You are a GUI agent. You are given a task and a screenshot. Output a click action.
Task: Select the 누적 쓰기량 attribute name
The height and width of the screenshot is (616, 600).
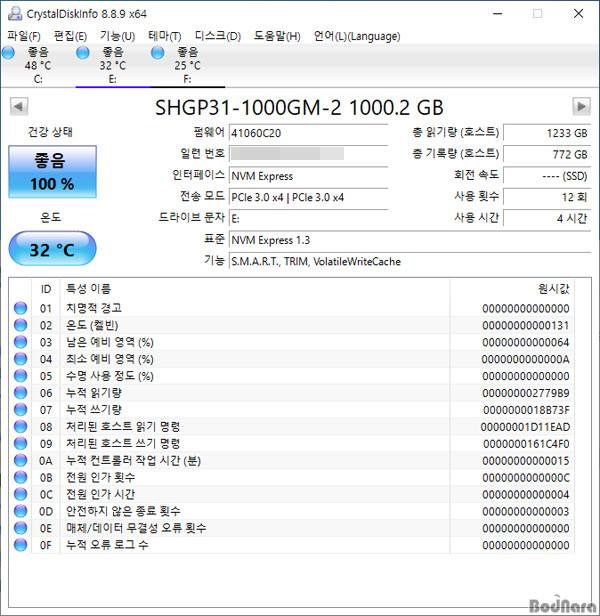[x=94, y=410]
